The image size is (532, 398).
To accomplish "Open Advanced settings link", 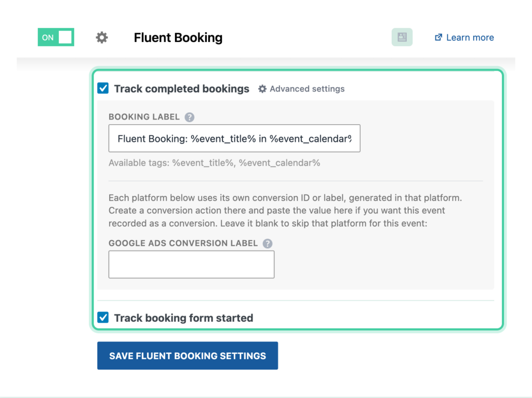I will click(301, 89).
